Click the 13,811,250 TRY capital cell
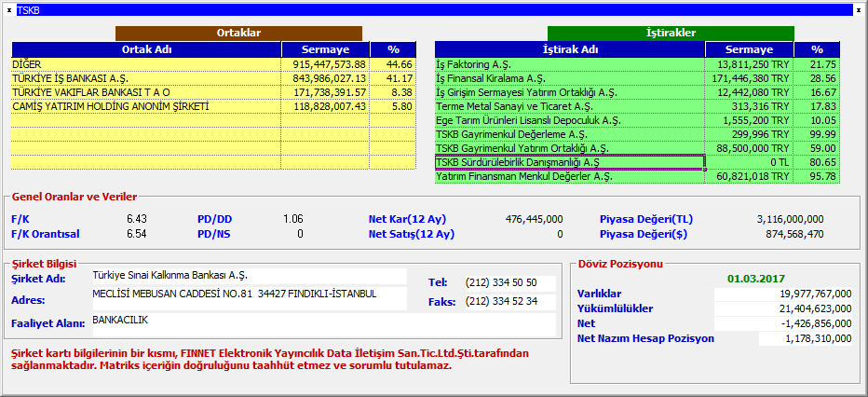This screenshot has width=868, height=397. tap(749, 64)
